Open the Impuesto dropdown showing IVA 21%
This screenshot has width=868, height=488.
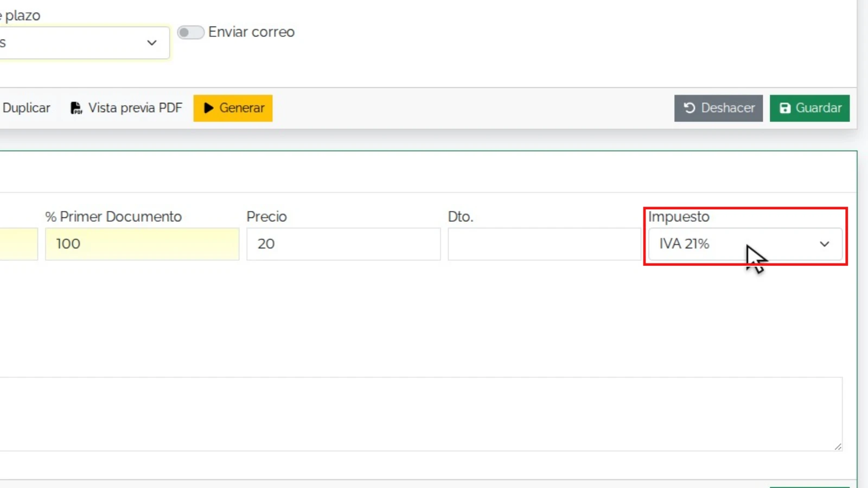tap(745, 244)
